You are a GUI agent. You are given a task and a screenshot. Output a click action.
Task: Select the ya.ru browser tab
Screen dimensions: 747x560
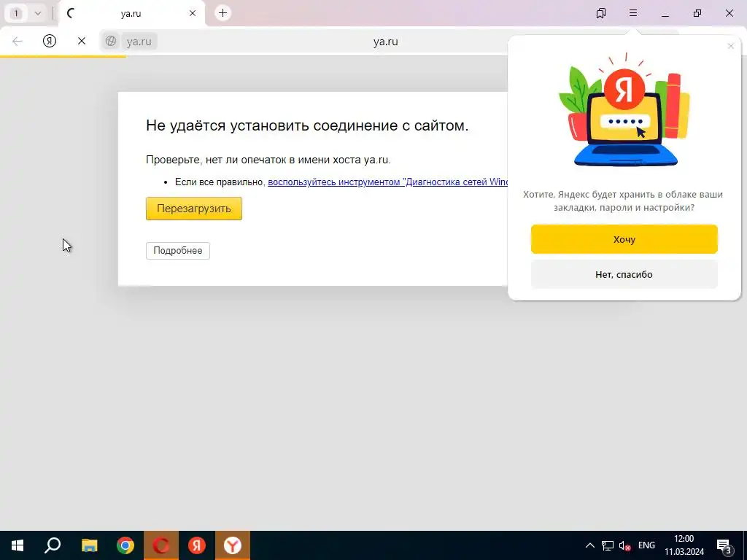pyautogui.click(x=131, y=13)
